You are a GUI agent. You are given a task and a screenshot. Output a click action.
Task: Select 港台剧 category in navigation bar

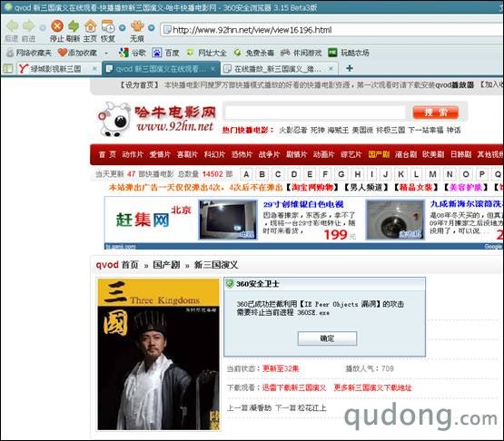tap(406, 154)
